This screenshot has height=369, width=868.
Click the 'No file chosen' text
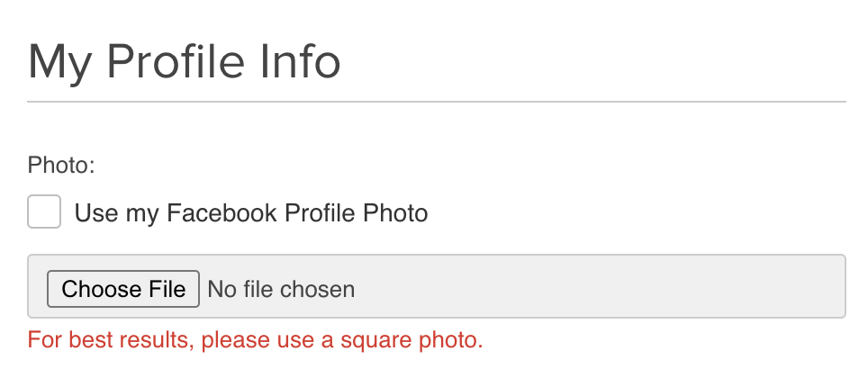(x=281, y=289)
